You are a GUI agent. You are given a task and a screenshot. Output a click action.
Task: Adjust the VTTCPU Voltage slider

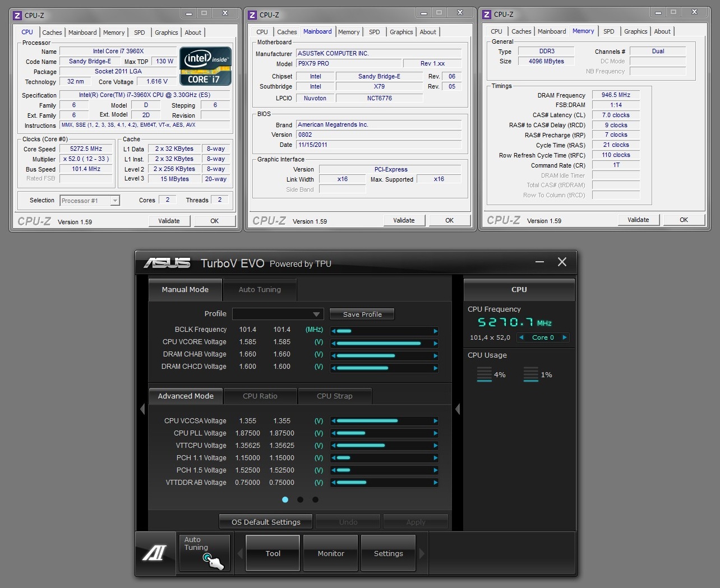tap(385, 445)
